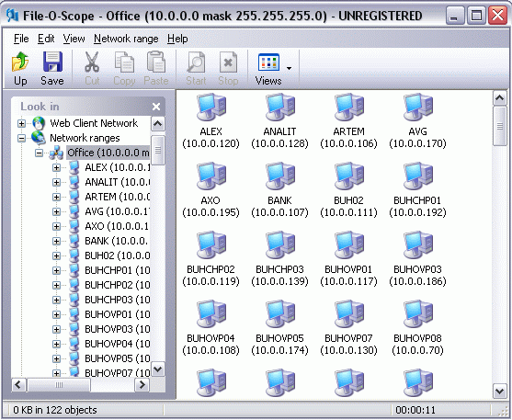Click the AVG (10.0.0.170) computer icon
The height and width of the screenshot is (420, 512).
pyautogui.click(x=417, y=108)
